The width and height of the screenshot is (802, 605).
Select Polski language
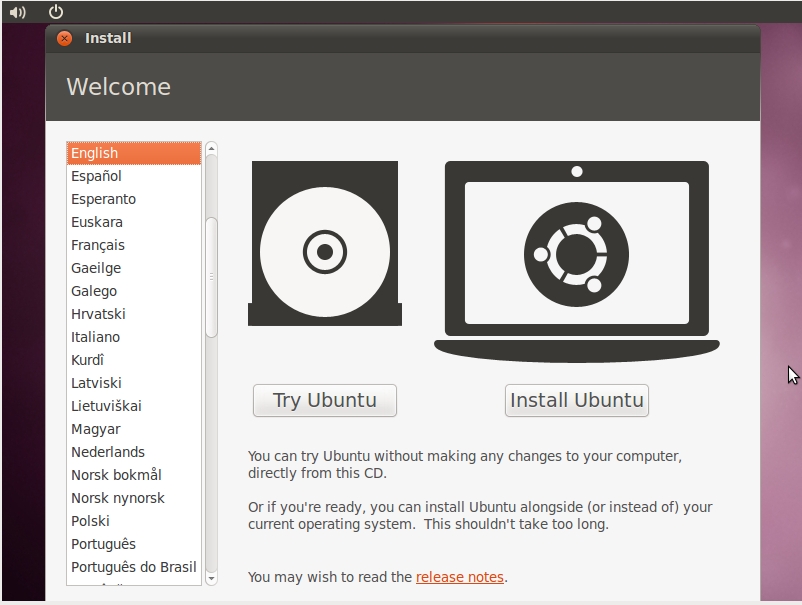134,521
